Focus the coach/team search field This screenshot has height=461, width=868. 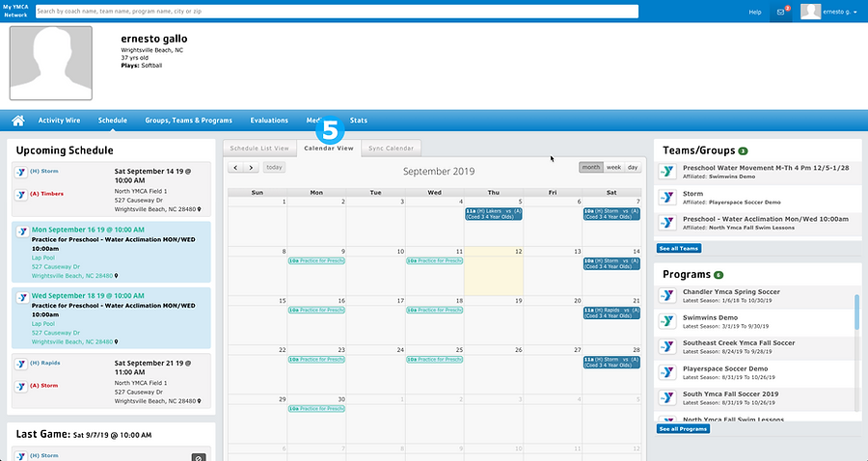[x=338, y=11]
